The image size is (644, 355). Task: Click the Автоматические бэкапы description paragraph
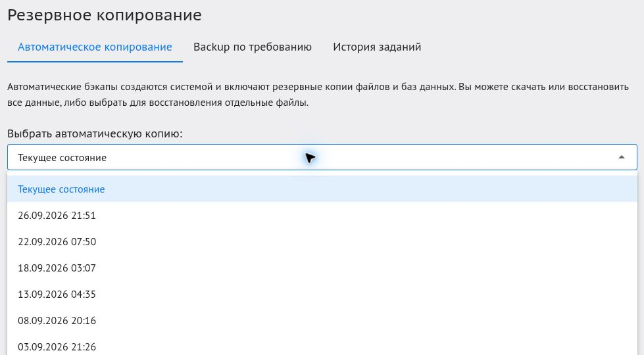pos(318,95)
